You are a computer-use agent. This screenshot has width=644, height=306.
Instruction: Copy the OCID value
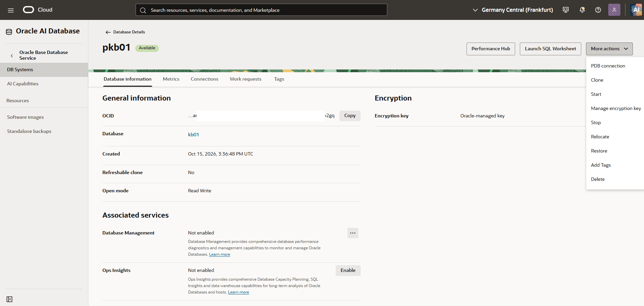[350, 116]
